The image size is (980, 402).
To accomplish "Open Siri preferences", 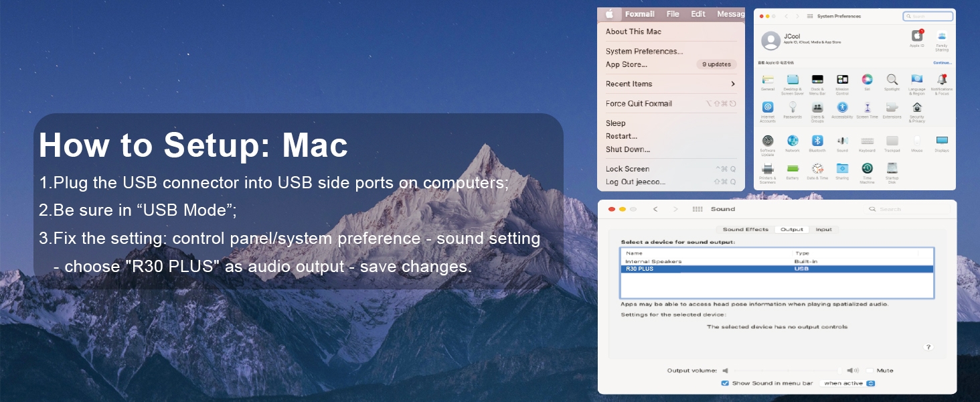I will tap(867, 80).
